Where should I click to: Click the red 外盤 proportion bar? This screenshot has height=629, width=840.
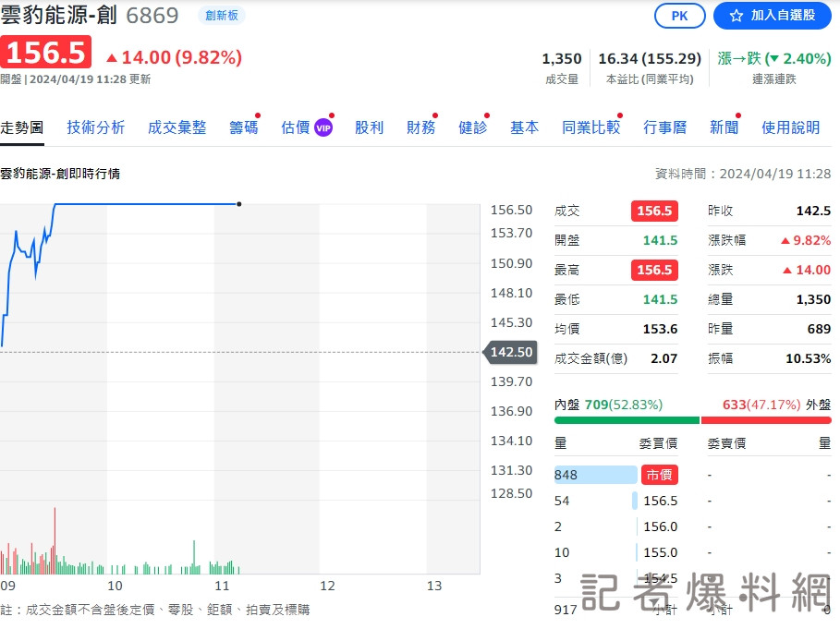[766, 421]
